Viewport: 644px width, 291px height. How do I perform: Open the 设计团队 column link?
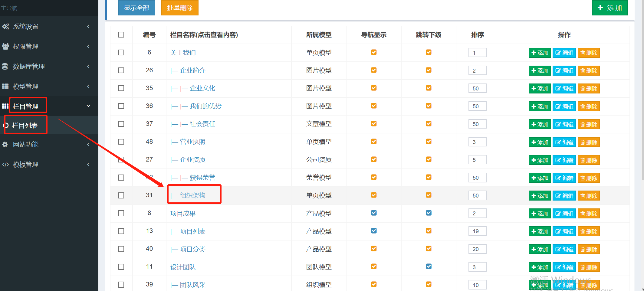[183, 267]
